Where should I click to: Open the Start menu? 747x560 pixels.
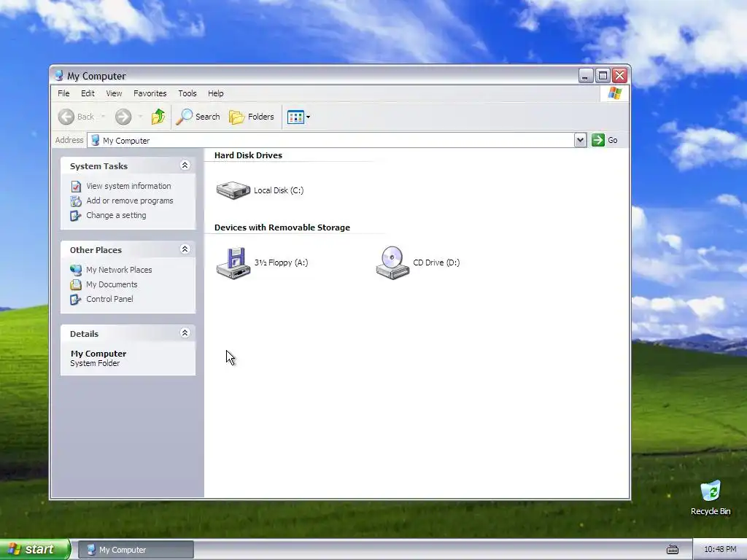[34, 550]
